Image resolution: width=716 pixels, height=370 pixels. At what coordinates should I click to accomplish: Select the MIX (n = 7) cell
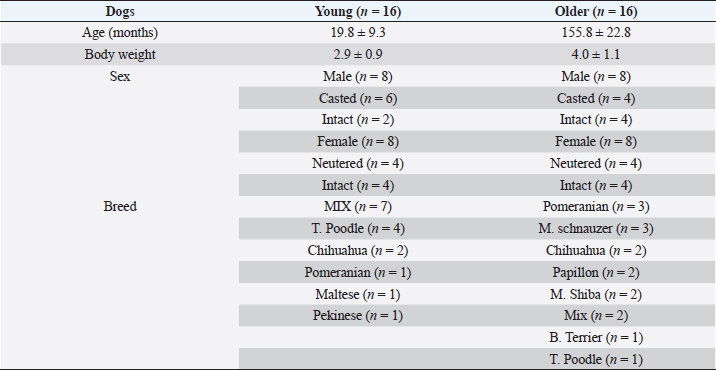point(358,206)
